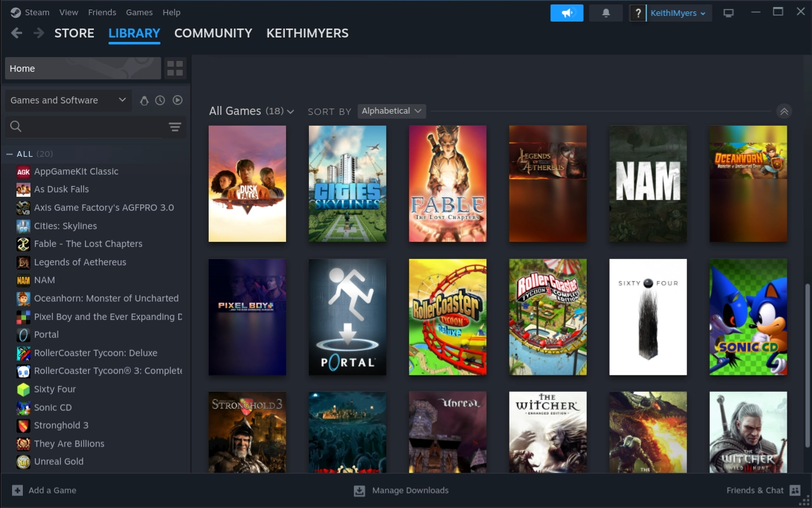The image size is (812, 508).
Task: Switch to the STORE tab
Action: [x=74, y=33]
